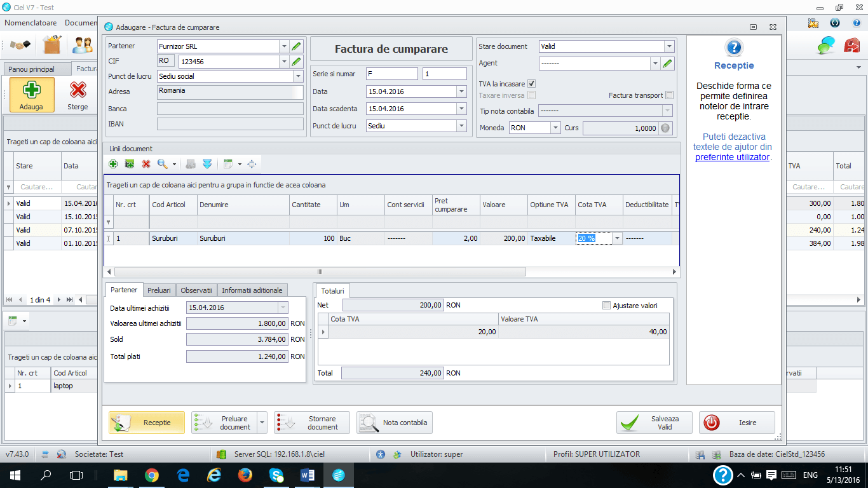This screenshot has width=868, height=488.
Task: Expand the CIF dropdown arrow
Action: (x=283, y=62)
